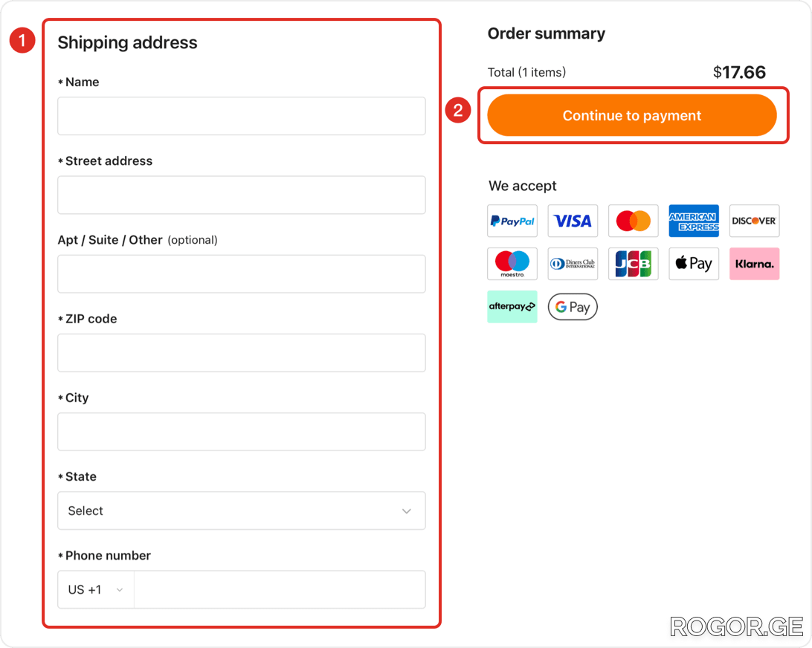This screenshot has width=812, height=648.
Task: Select the Apple Pay icon
Action: pyautogui.click(x=694, y=264)
